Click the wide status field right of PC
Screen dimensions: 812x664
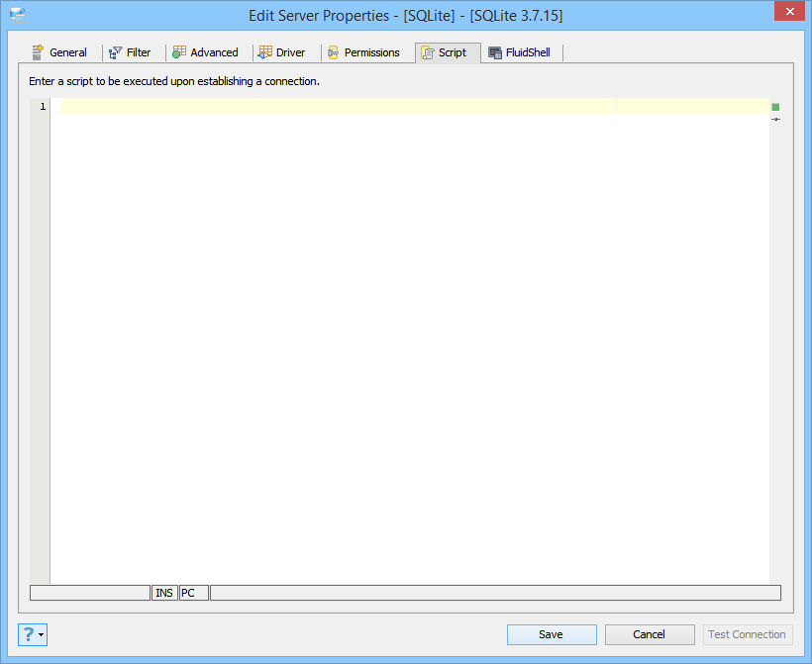point(495,593)
